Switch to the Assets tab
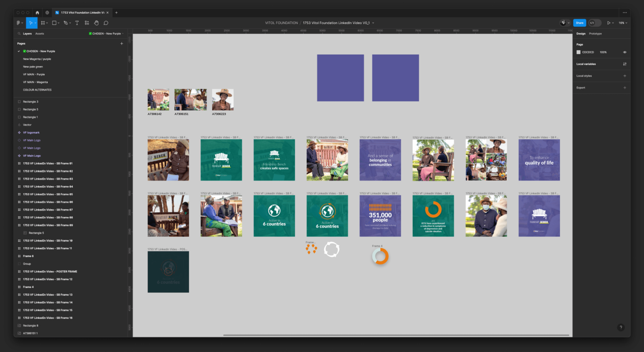Screen dimensions: 644x352 coord(40,33)
